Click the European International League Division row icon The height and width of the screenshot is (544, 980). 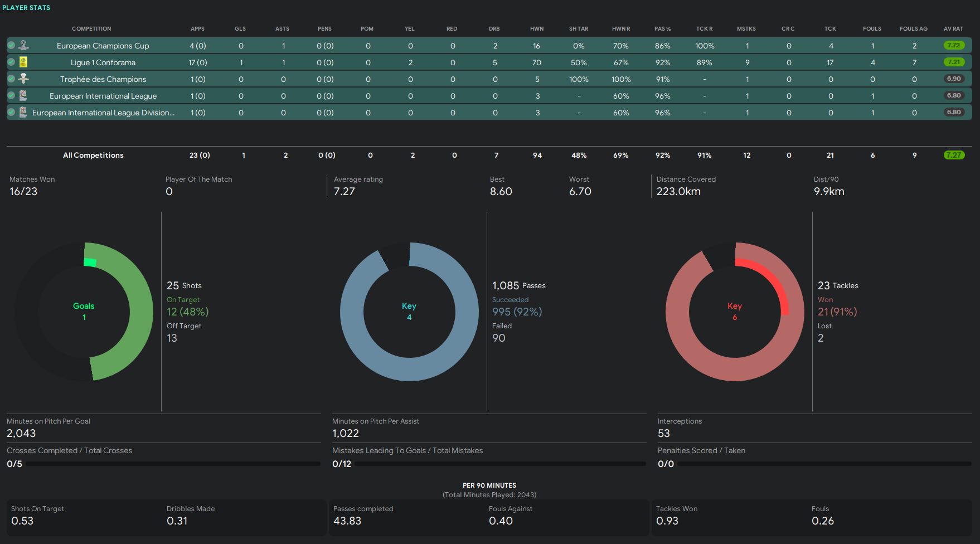(23, 113)
